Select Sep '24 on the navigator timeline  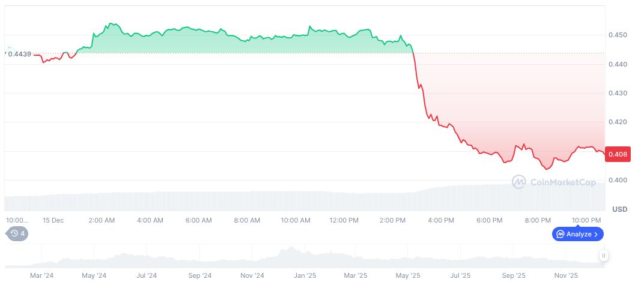[199, 276]
